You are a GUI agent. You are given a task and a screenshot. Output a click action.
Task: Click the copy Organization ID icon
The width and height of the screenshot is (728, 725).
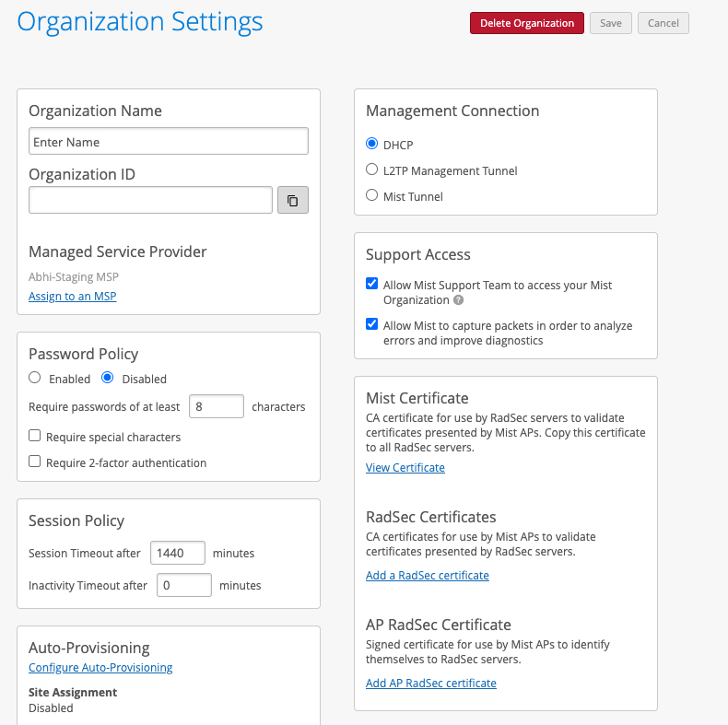point(292,200)
